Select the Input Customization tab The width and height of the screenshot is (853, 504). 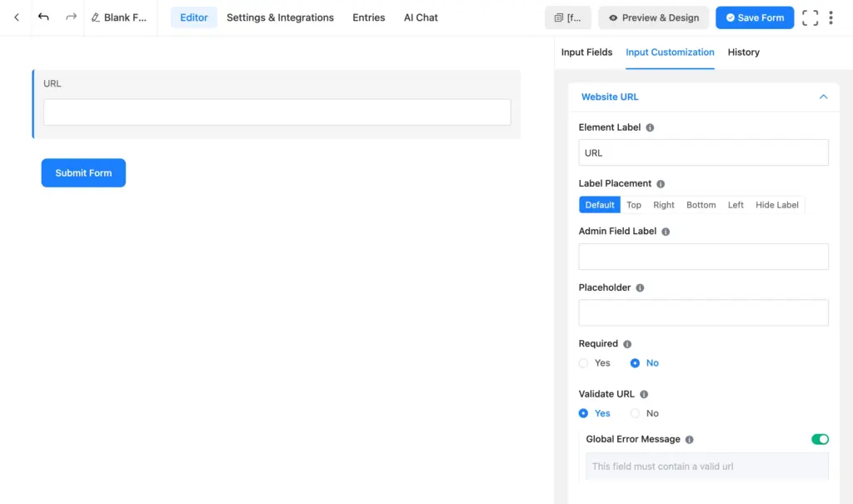click(x=670, y=52)
